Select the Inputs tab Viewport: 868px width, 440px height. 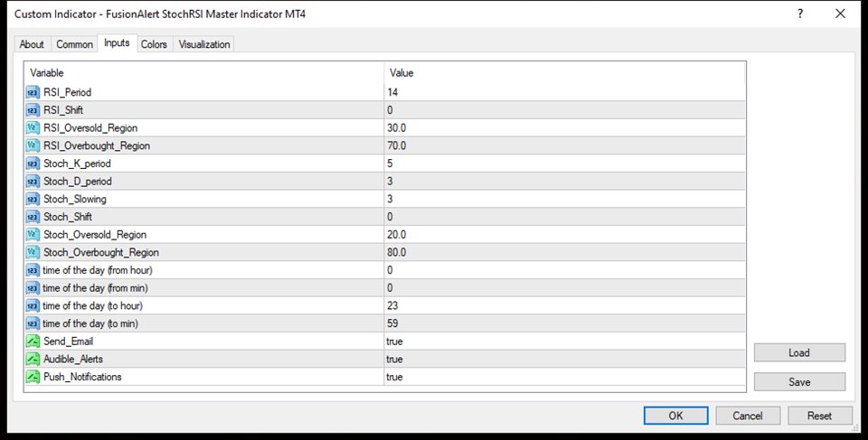pyautogui.click(x=117, y=43)
